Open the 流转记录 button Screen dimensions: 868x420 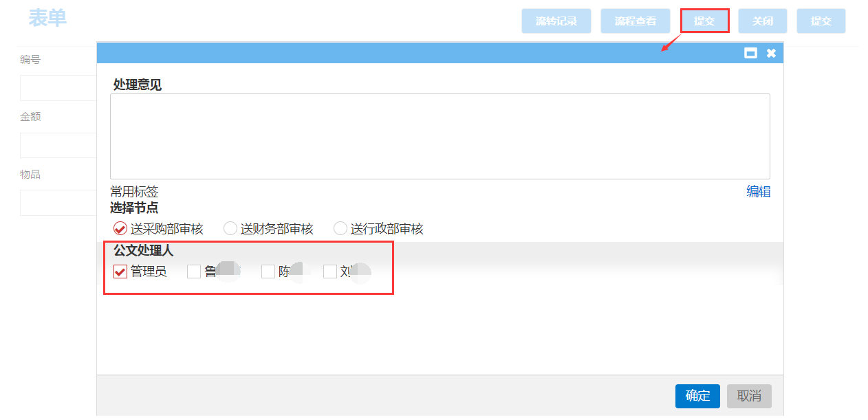click(556, 21)
